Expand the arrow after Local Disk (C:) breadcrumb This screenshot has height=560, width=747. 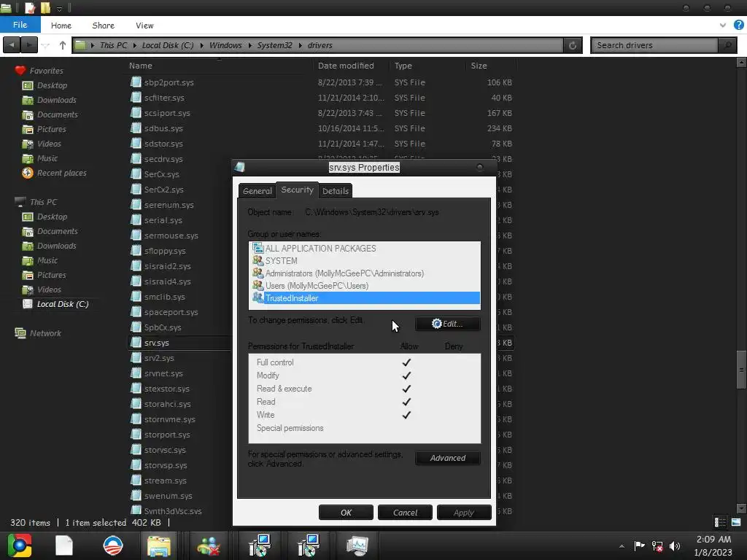[x=201, y=46]
